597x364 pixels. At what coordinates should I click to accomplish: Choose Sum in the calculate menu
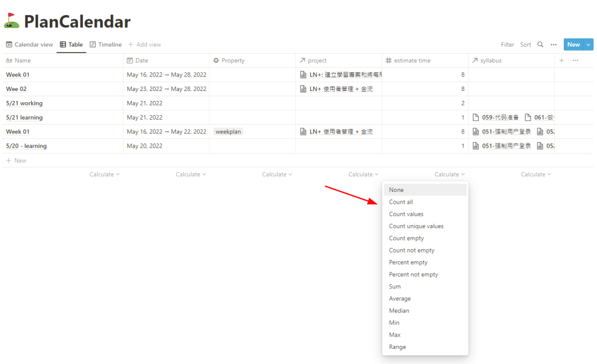pos(395,286)
